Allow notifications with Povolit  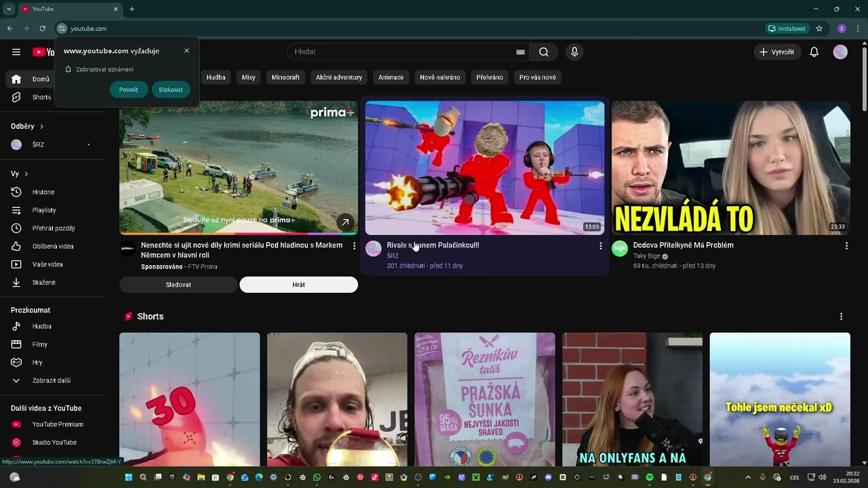click(128, 89)
